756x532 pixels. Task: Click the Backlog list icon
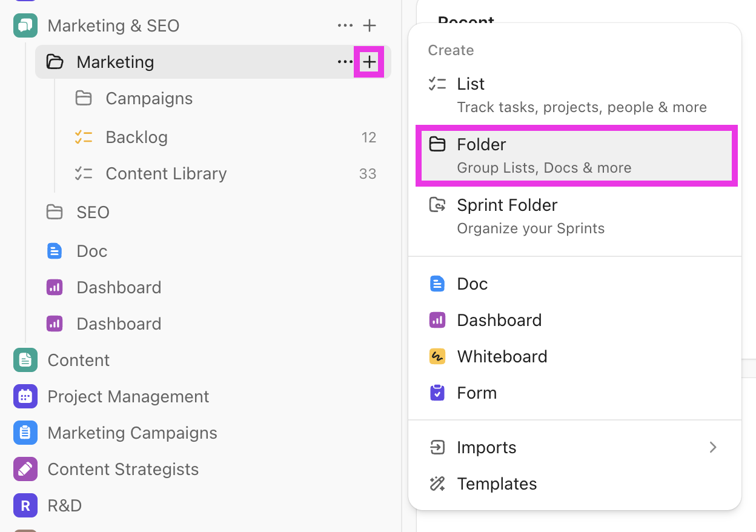coord(84,137)
